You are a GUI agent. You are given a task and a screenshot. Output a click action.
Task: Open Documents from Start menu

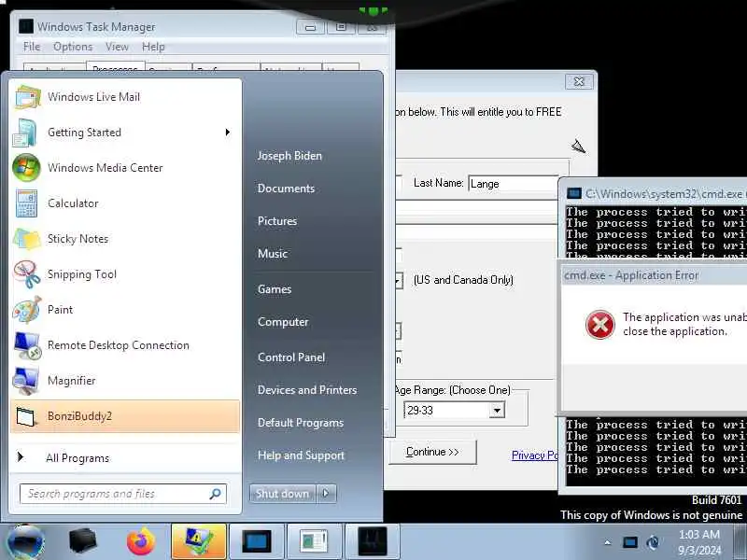click(286, 189)
